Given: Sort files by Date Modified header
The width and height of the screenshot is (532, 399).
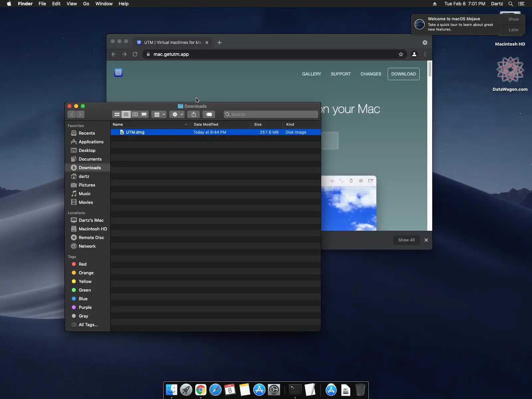Looking at the screenshot, I should pyautogui.click(x=220, y=124).
